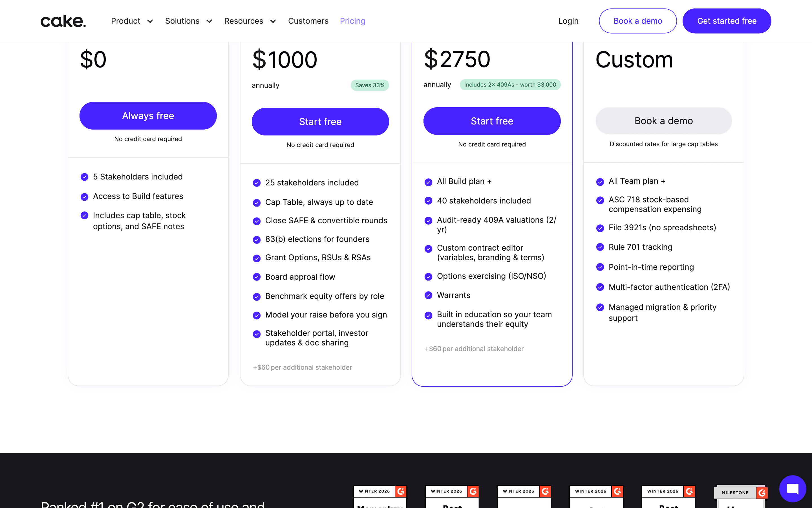Click checkmark beside All Team plan +
This screenshot has height=508, width=812.
[x=600, y=182]
